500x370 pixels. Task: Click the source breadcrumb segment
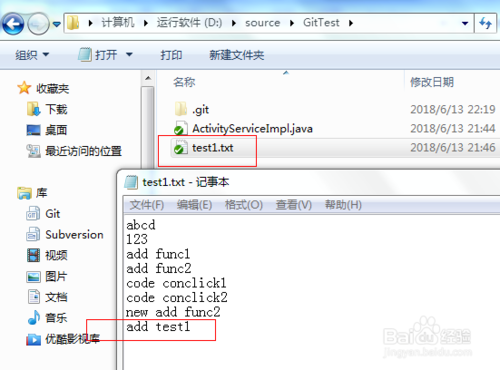[x=263, y=23]
